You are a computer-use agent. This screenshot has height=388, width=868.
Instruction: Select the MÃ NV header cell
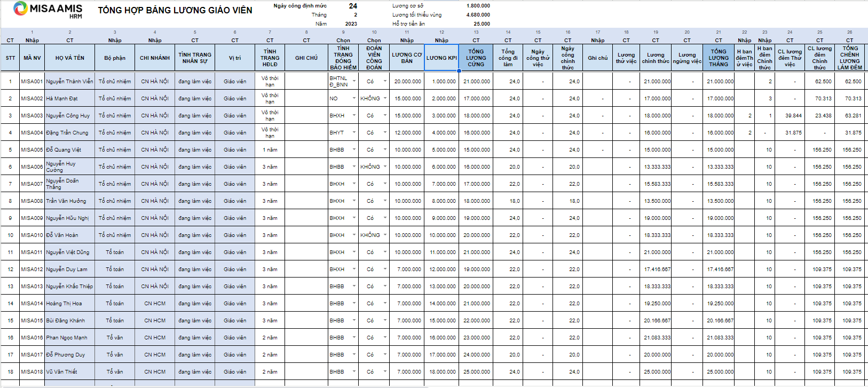(32, 58)
